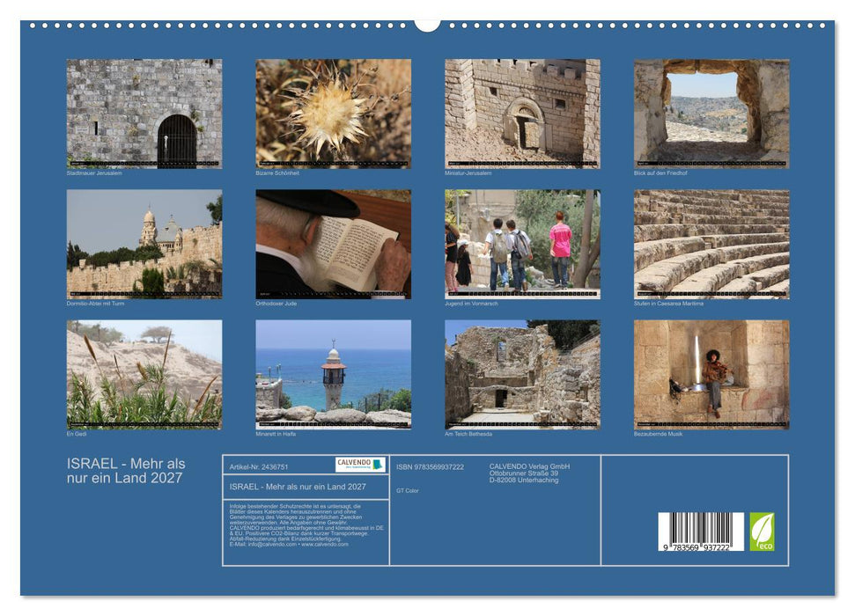
Task: Select the Bizarre Schönheit thistle photo
Action: 333,114
